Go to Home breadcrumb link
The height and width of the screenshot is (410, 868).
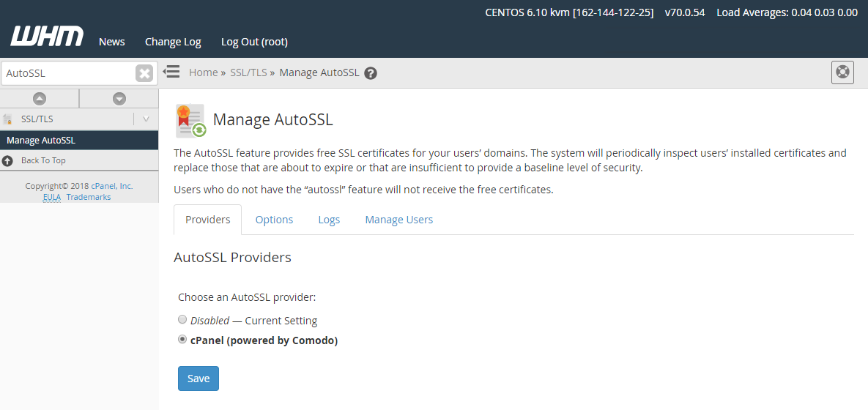coord(203,72)
